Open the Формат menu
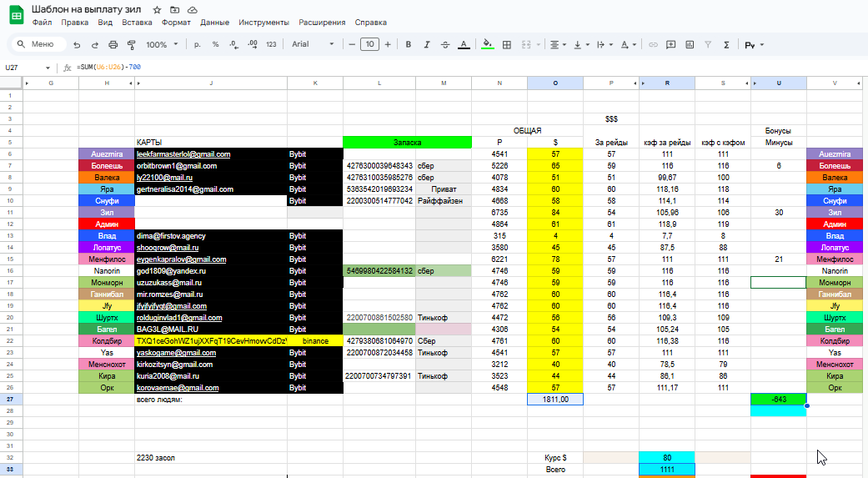Image resolution: width=868 pixels, height=478 pixels. tap(176, 23)
